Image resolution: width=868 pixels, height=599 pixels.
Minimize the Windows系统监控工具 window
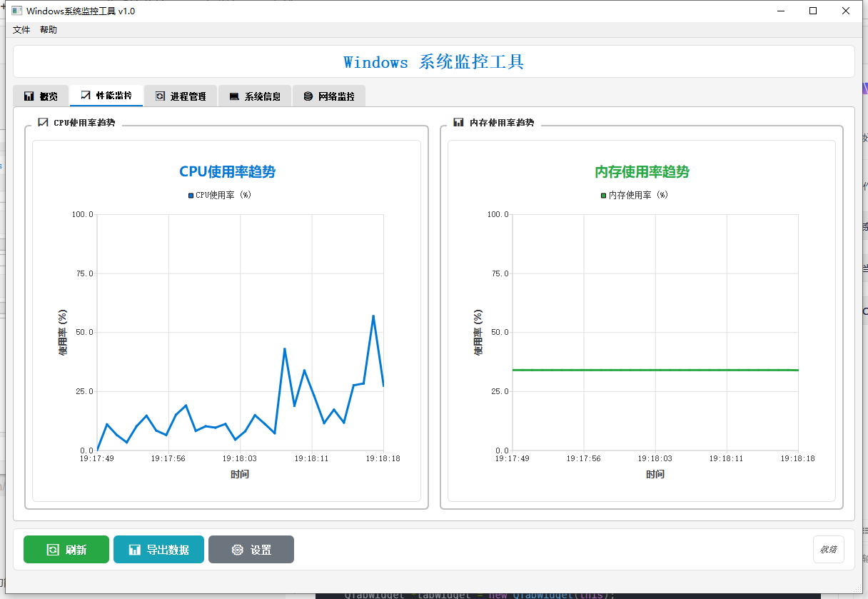click(780, 11)
